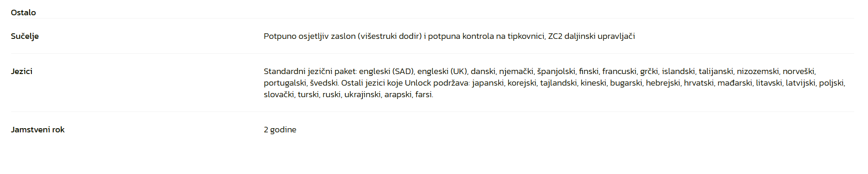This screenshot has height=174, width=868.
Task: Click the word norveški
Action: (798, 71)
